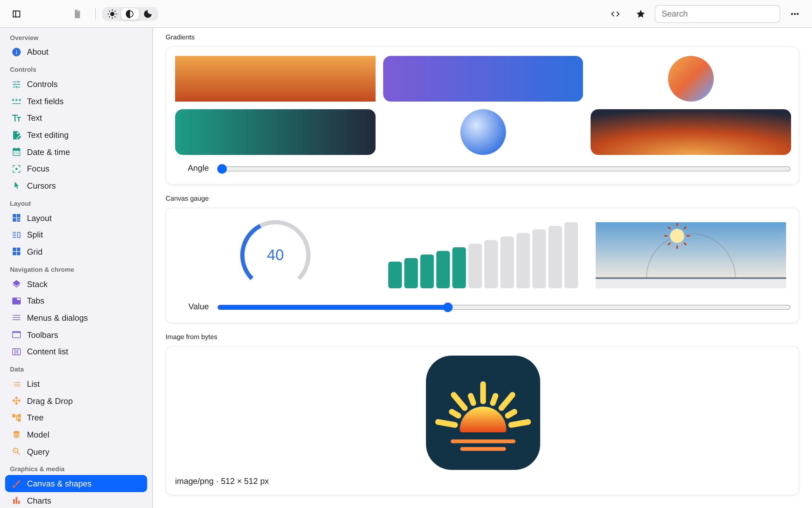
Task: Open the Controls page in the sidebar
Action: point(76,84)
